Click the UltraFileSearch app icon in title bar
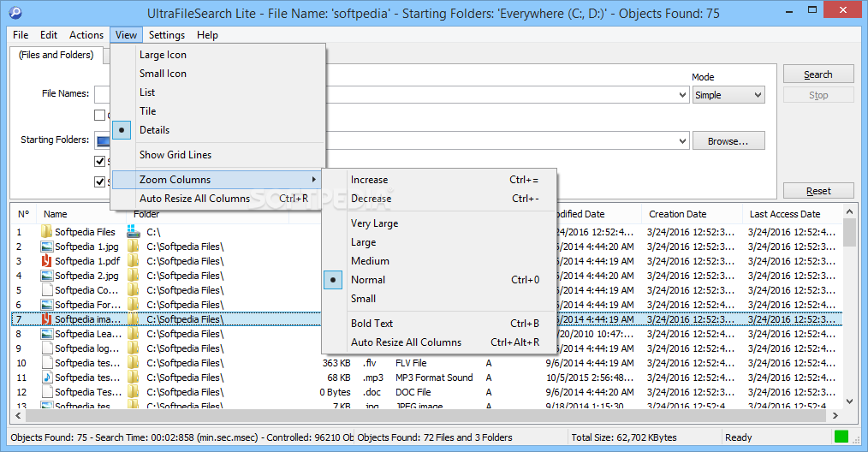The width and height of the screenshot is (868, 452). point(15,12)
